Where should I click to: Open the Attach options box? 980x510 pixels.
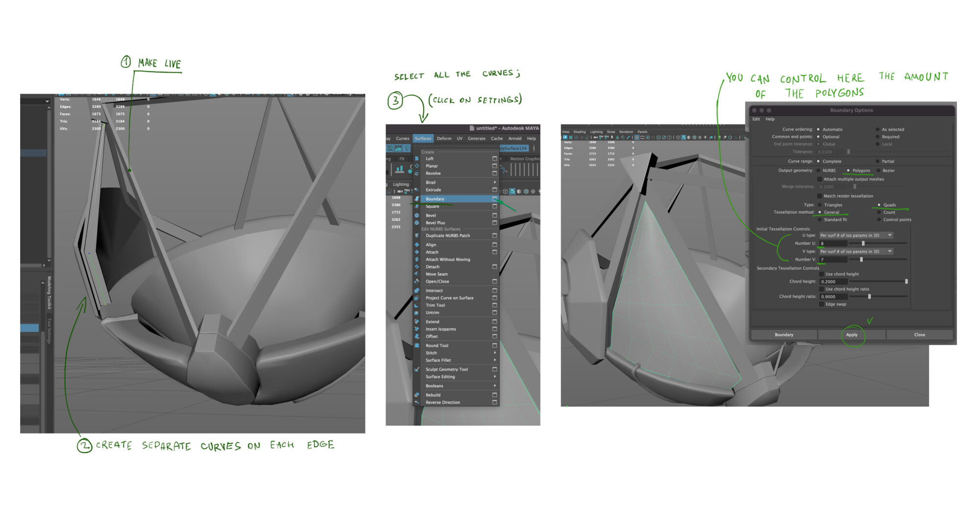pyautogui.click(x=494, y=252)
